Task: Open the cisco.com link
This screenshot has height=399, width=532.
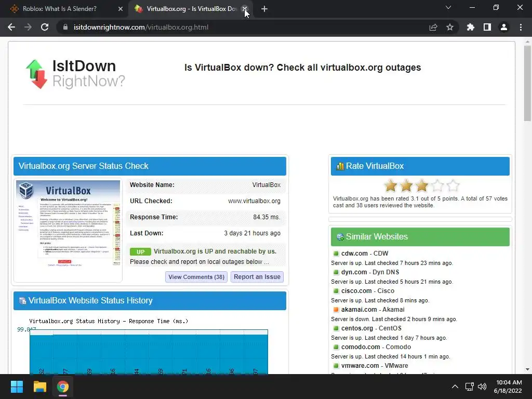Action: 356,291
